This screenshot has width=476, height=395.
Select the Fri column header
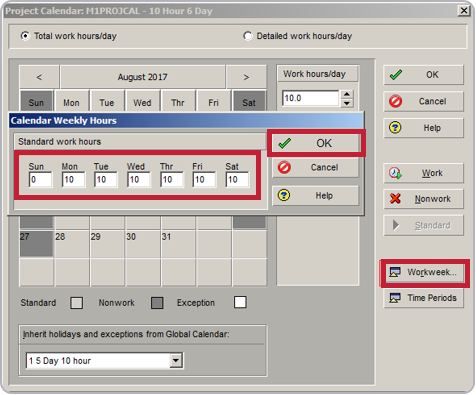(213, 101)
